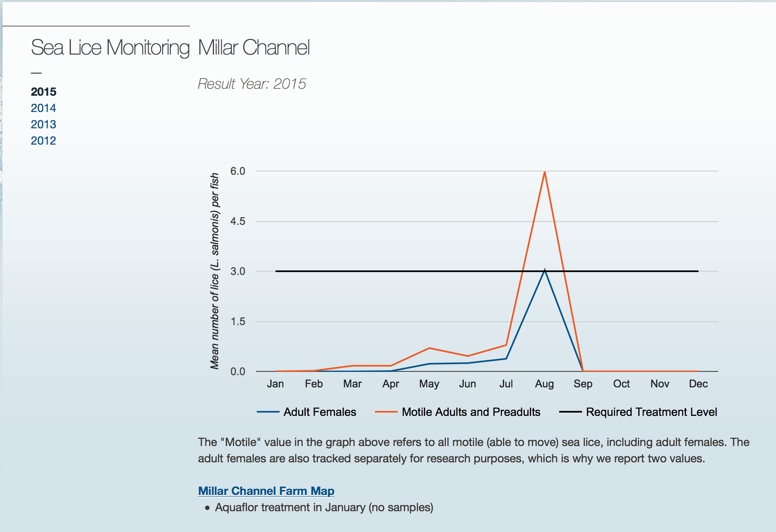
Task: Click the orange data point at June
Action: tap(467, 356)
